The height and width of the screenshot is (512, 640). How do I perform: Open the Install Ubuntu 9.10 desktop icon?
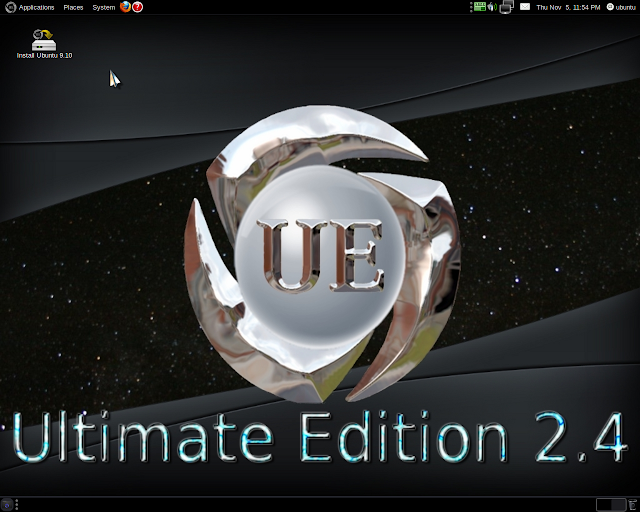(x=44, y=44)
